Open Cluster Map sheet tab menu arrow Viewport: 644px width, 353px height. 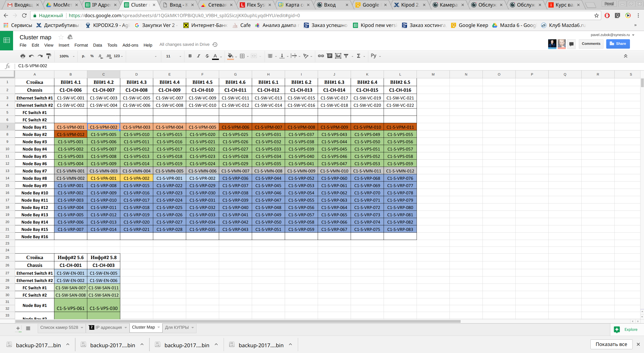tap(159, 327)
